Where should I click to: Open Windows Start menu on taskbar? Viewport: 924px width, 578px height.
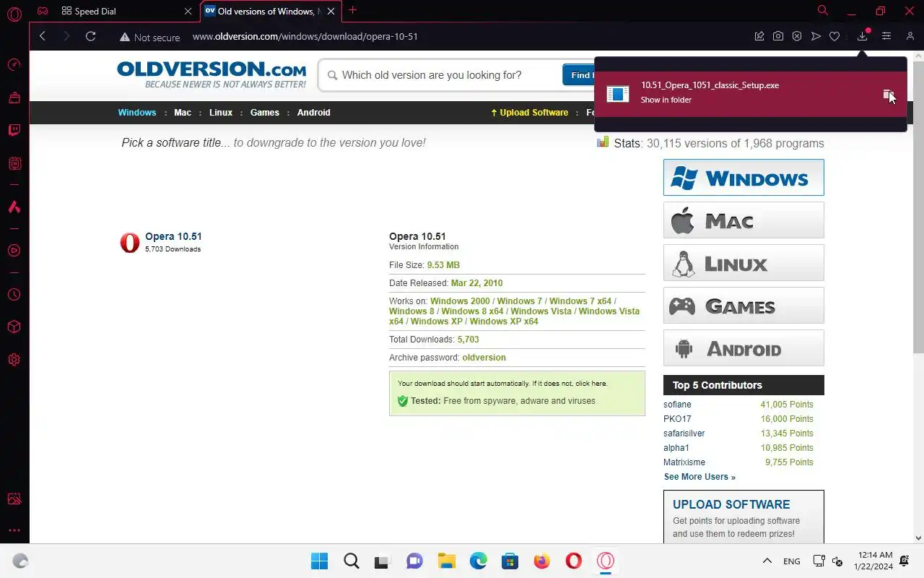319,561
